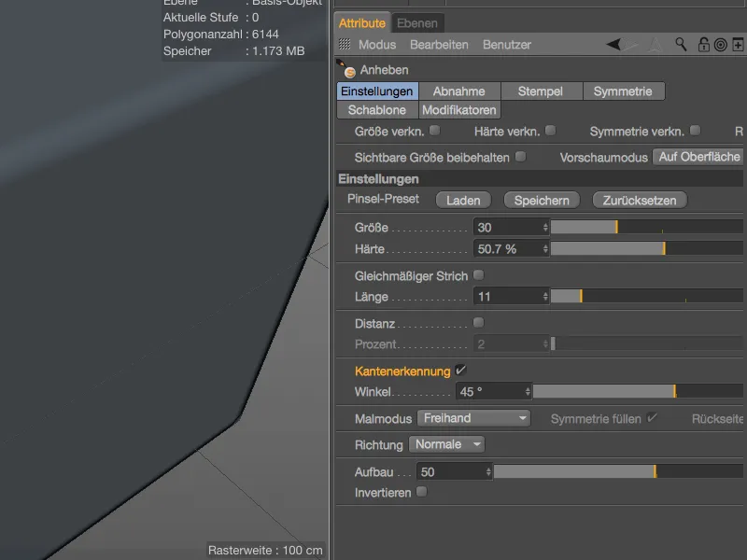Open the Richtung Normale dropdown
The height and width of the screenshot is (560, 747).
tap(446, 444)
